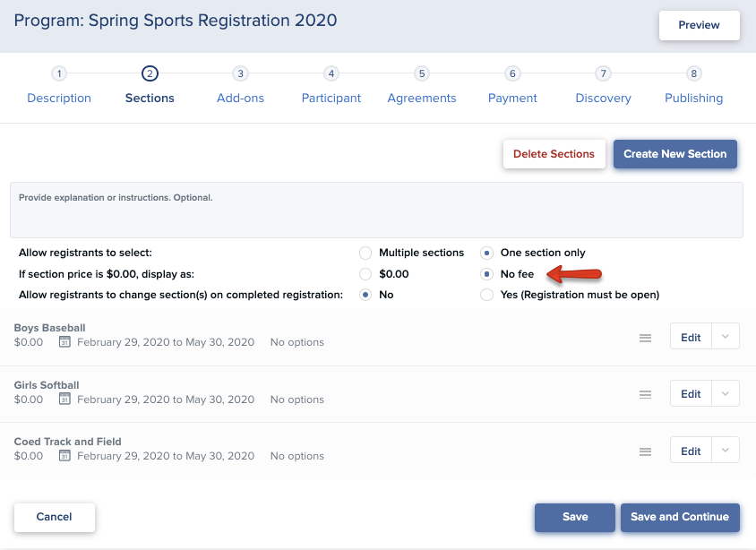
Task: Click No options text in Boys Baseball row
Action: (x=297, y=342)
